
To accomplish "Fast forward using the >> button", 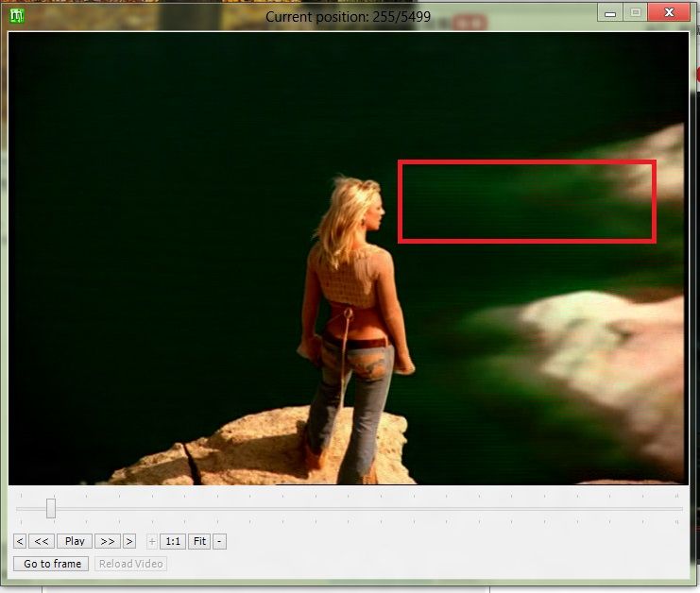I will coord(108,541).
